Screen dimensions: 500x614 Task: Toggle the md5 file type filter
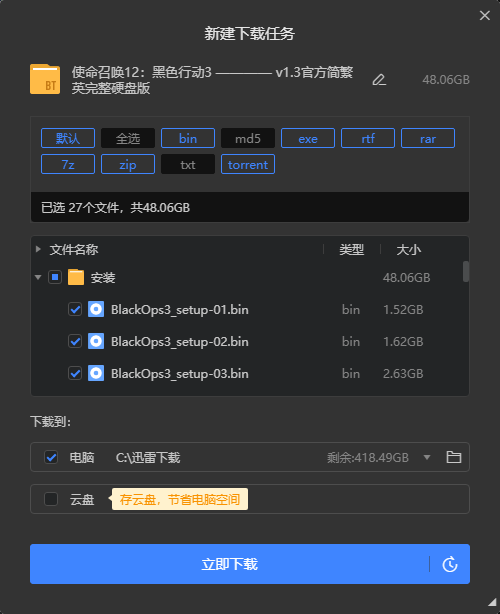(248, 138)
